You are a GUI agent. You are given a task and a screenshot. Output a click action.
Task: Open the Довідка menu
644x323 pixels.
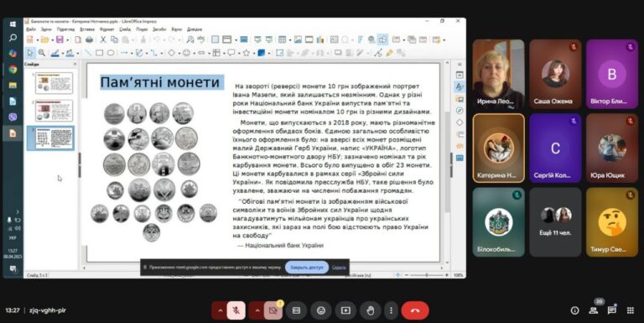pyautogui.click(x=195, y=29)
